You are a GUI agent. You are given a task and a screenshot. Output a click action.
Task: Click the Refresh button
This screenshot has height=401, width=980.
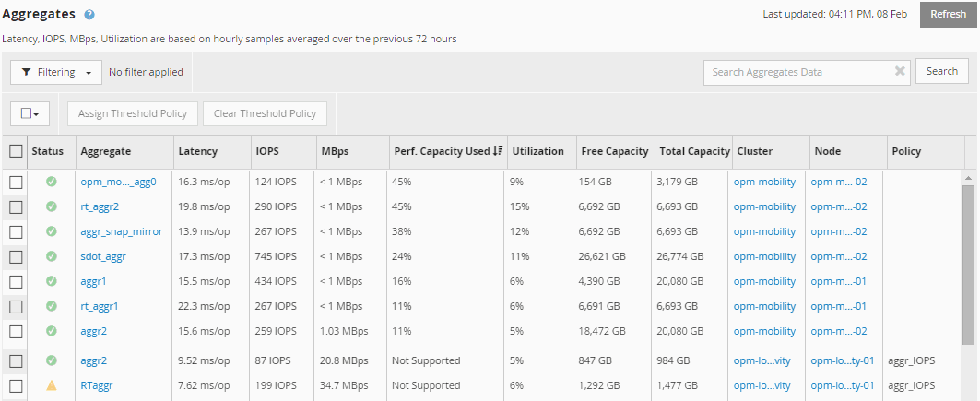point(948,15)
